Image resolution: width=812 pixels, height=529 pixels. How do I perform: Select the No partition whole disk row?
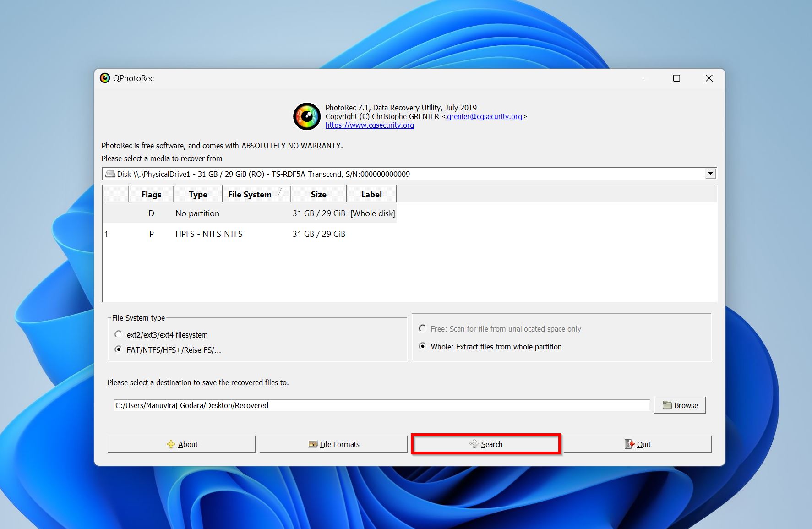[x=250, y=213]
